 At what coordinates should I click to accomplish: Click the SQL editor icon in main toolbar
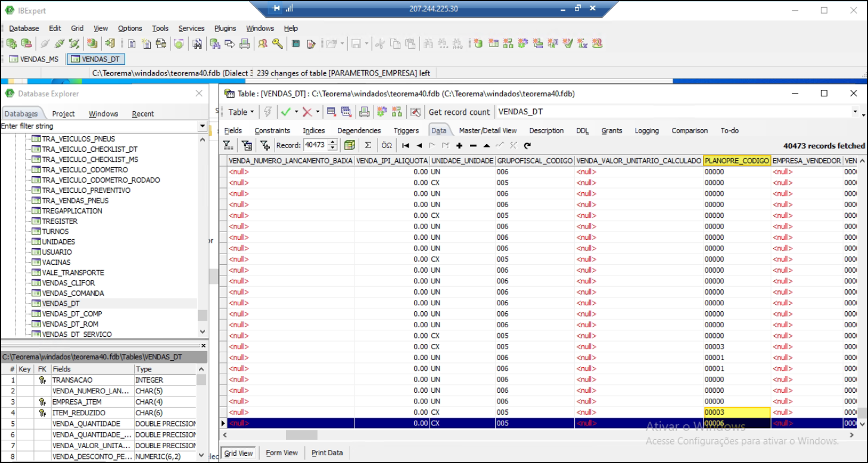pyautogui.click(x=131, y=43)
